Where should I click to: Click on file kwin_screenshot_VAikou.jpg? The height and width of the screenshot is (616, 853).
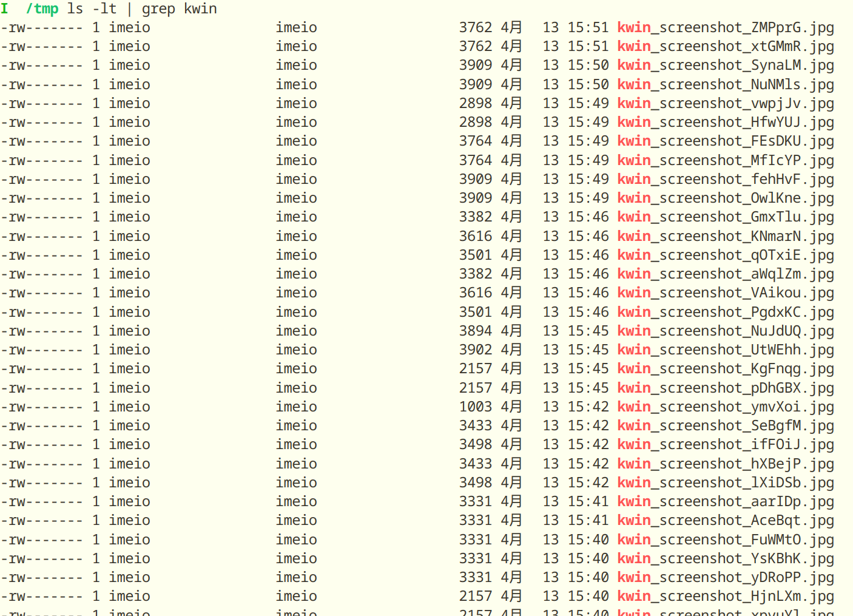(726, 293)
